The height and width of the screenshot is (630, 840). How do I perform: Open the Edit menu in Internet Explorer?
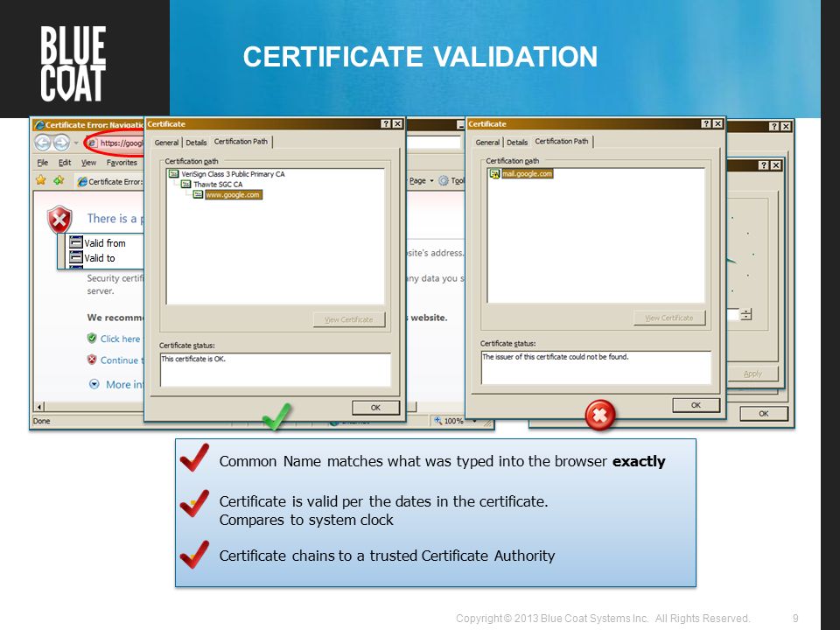click(x=65, y=163)
